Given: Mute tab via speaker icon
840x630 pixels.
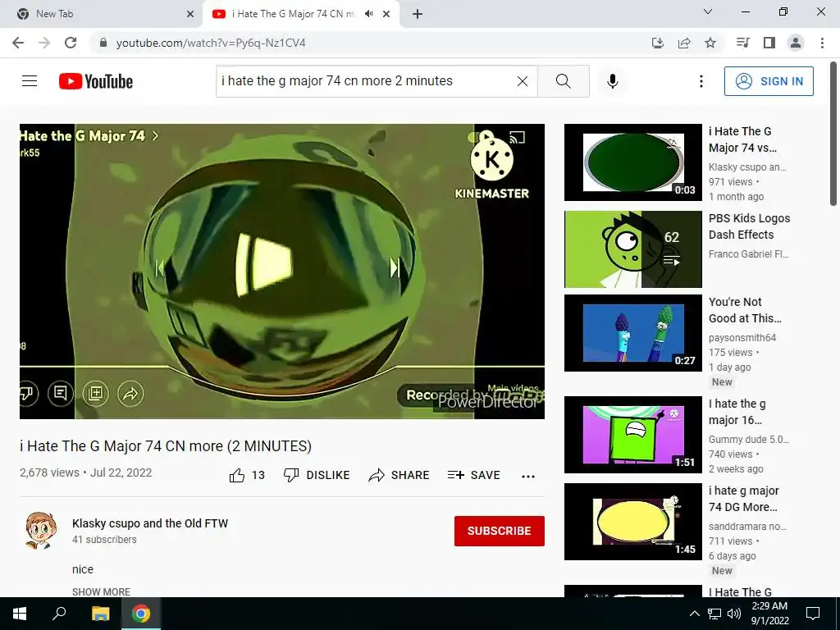Looking at the screenshot, I should tap(368, 14).
